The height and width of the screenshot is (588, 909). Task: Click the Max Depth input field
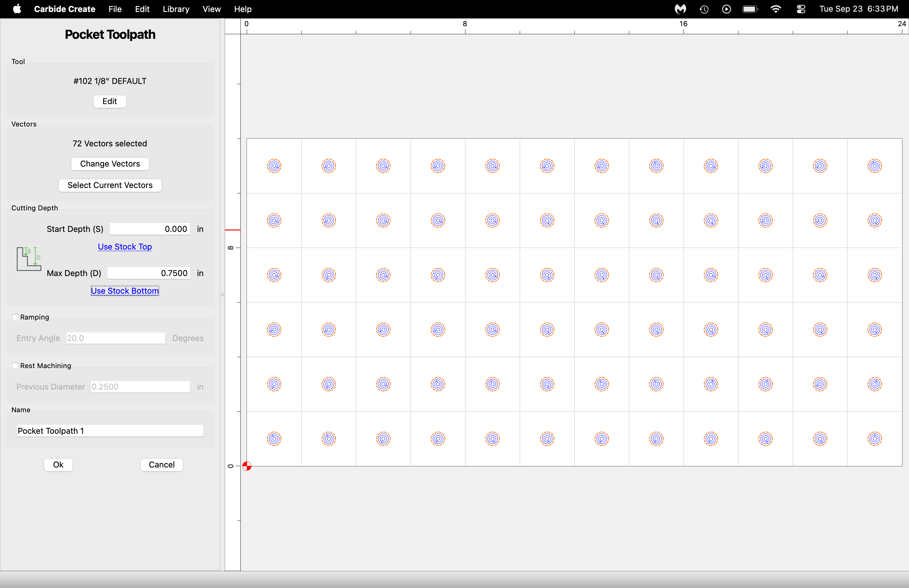(x=149, y=273)
